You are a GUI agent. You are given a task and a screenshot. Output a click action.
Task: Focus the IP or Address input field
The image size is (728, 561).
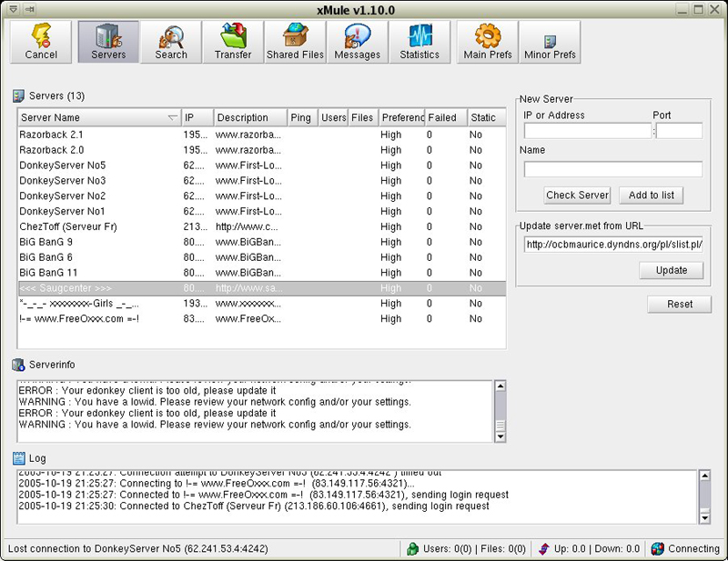[x=588, y=131]
